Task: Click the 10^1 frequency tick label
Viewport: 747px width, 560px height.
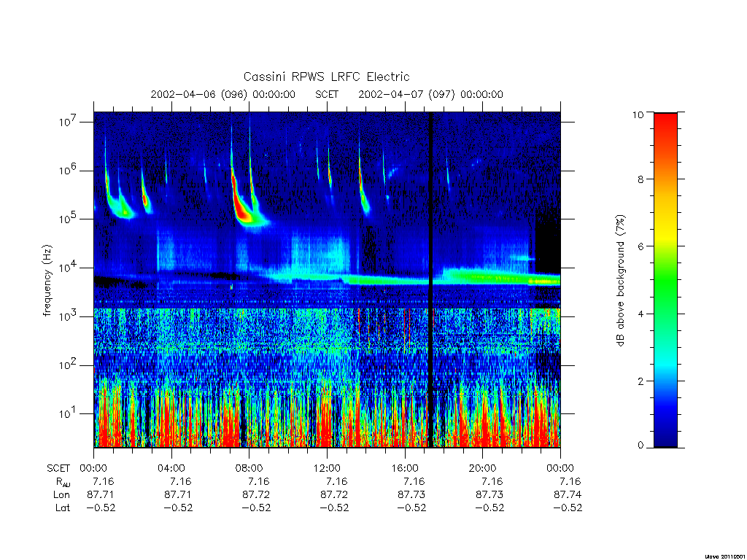Action: (68, 414)
